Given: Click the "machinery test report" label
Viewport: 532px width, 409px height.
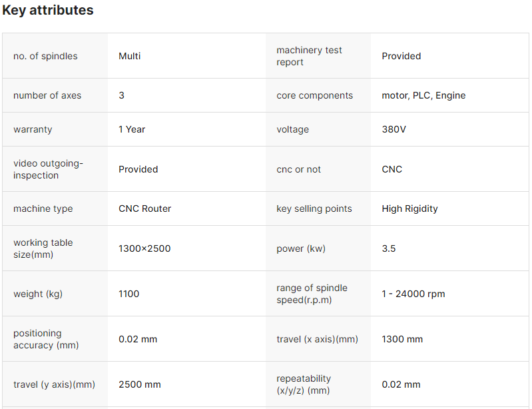Looking at the screenshot, I should point(309,56).
